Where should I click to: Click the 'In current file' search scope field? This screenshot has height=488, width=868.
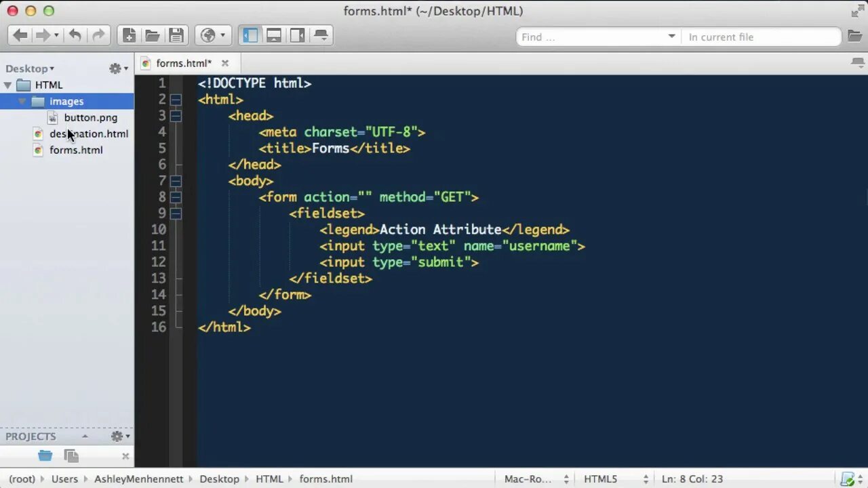(762, 37)
